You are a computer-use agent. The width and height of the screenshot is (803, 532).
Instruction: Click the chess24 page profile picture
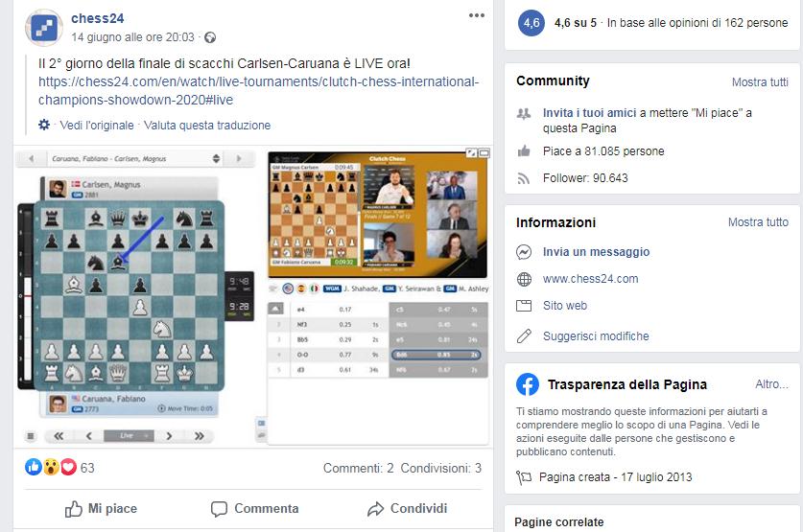(44, 27)
